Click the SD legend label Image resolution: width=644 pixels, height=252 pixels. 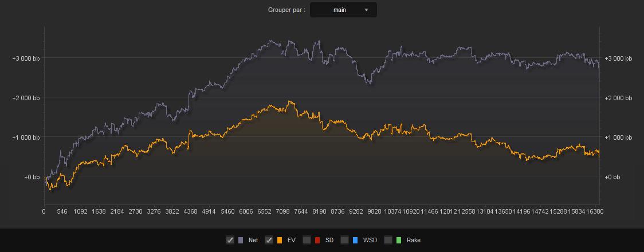click(x=329, y=240)
